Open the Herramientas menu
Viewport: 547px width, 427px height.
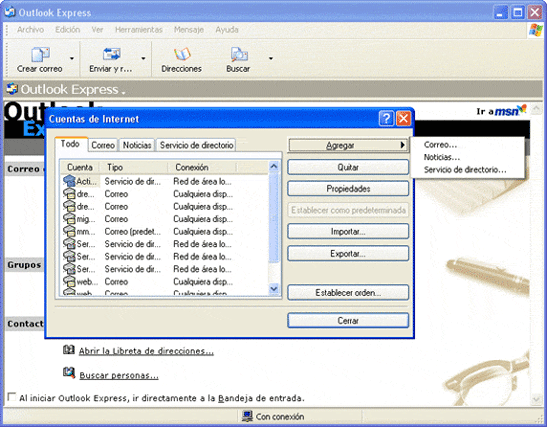coord(139,30)
